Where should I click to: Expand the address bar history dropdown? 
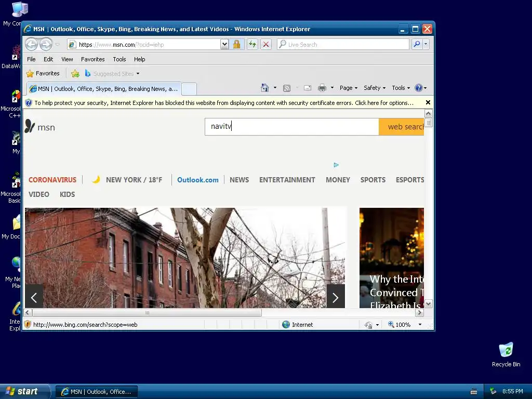[x=224, y=45]
